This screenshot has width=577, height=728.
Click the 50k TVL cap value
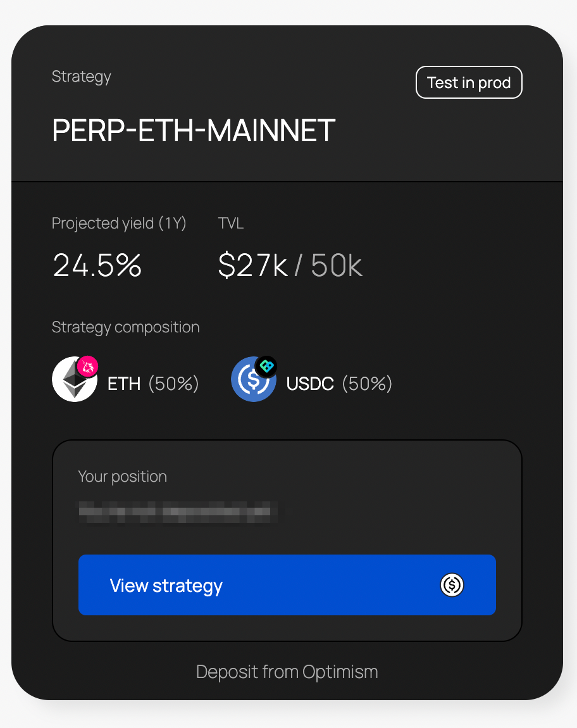(337, 266)
